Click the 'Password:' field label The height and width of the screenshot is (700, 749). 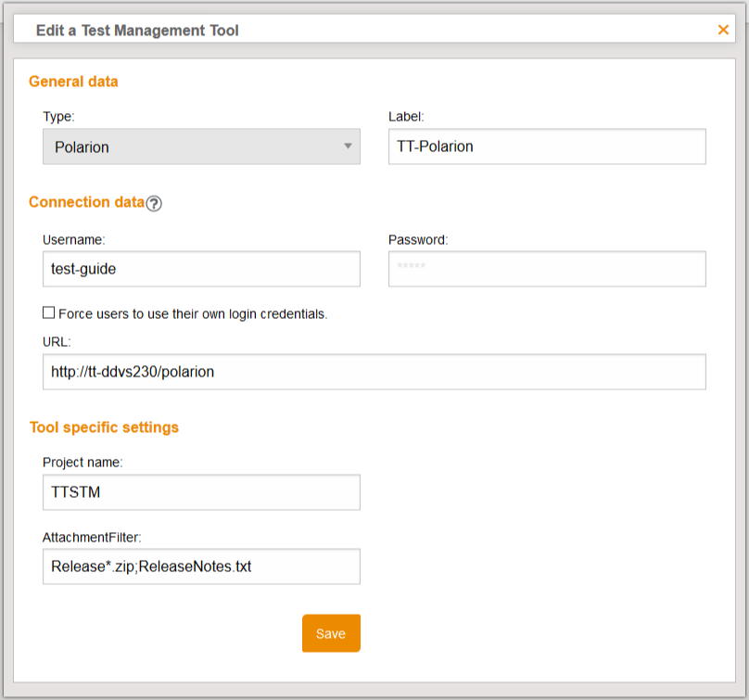(418, 239)
